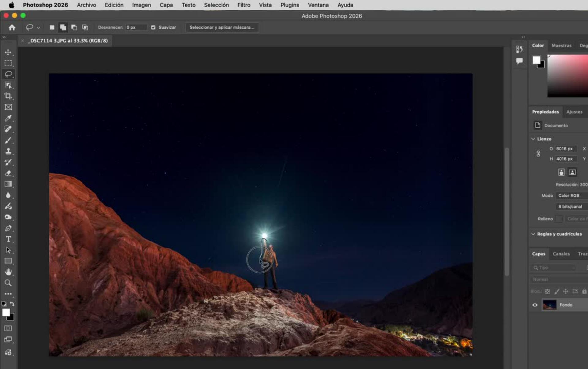This screenshot has width=588, height=369.
Task: Hide the Fondo layer with eye icon
Action: 535,305
